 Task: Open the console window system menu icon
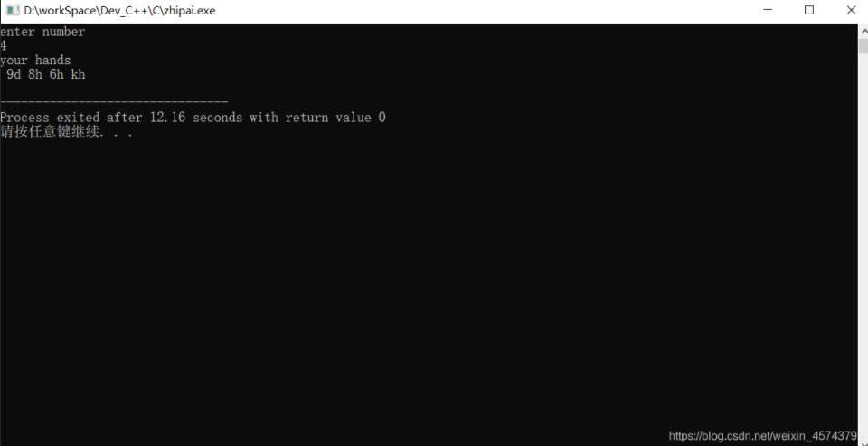pyautogui.click(x=13, y=10)
